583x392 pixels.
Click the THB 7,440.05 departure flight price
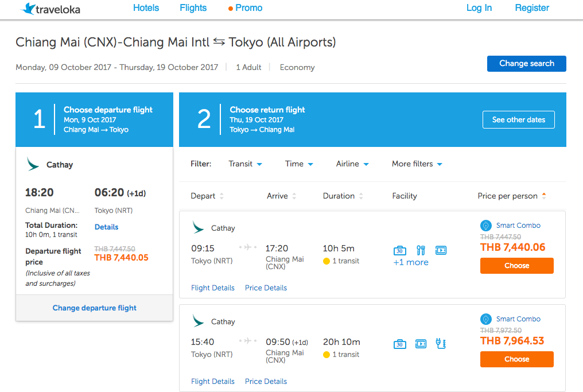tap(121, 258)
